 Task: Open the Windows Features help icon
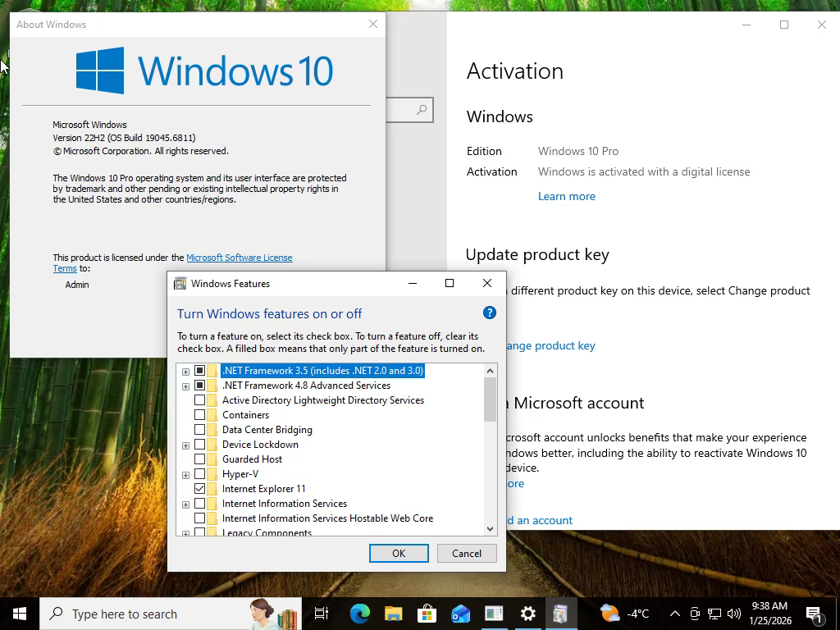489,313
